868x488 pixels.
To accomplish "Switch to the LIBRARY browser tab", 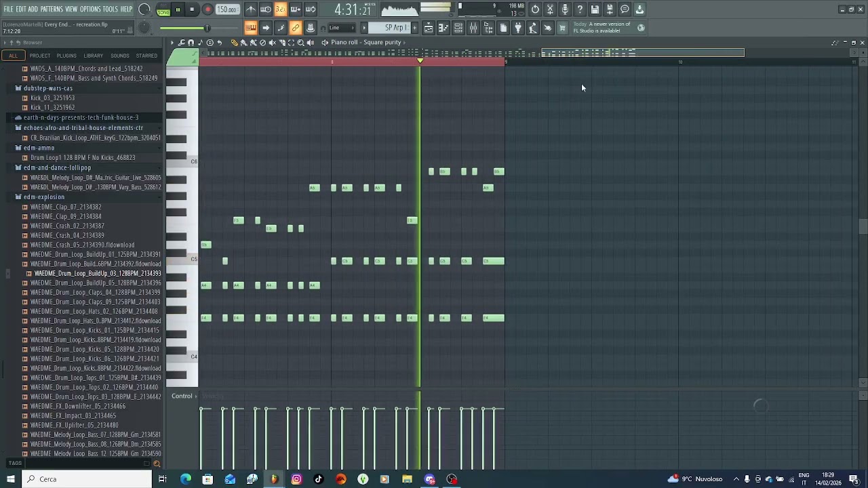I will coord(93,56).
